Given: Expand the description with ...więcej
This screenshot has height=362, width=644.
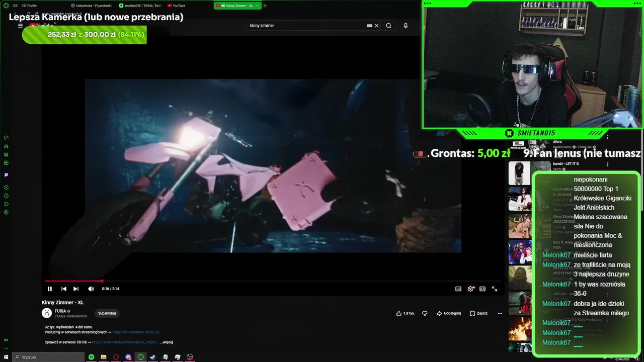Looking at the screenshot, I should pyautogui.click(x=167, y=342).
